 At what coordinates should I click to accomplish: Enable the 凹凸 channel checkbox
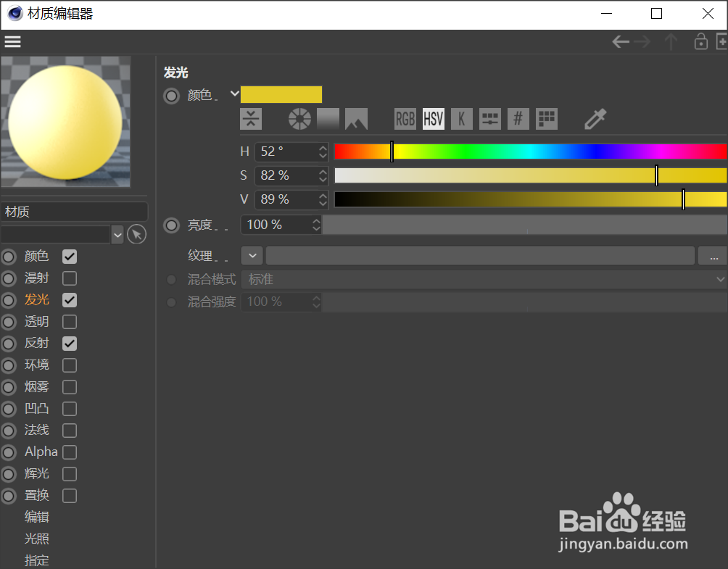[69, 408]
